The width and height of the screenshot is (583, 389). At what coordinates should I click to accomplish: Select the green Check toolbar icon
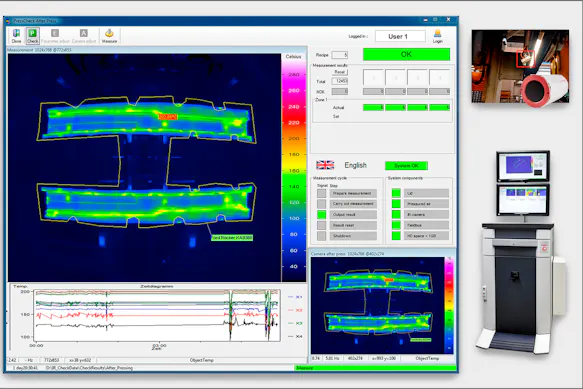[33, 36]
